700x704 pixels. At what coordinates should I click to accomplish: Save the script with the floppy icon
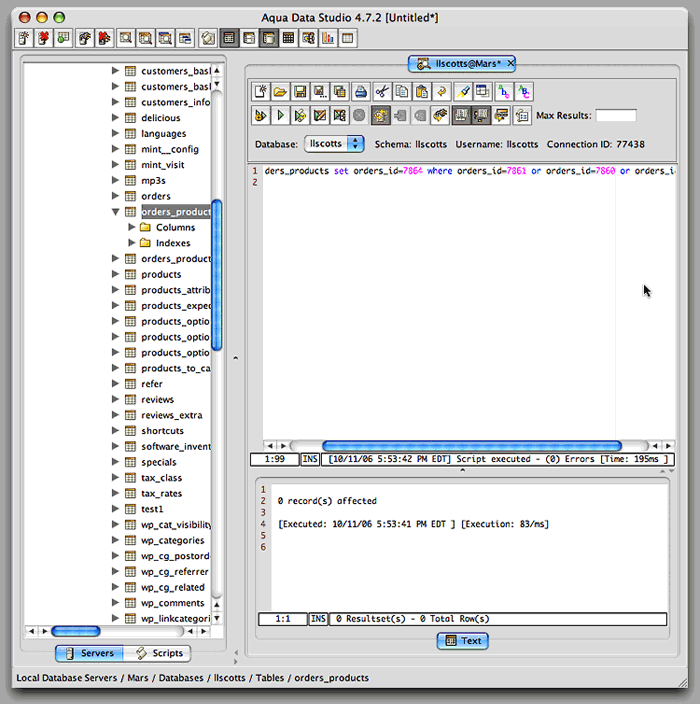coord(300,92)
